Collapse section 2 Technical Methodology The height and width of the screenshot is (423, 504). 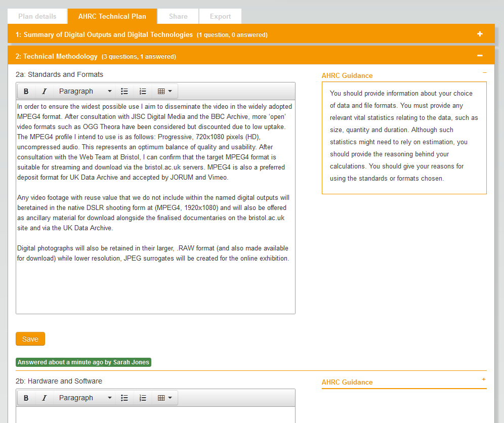click(x=480, y=56)
